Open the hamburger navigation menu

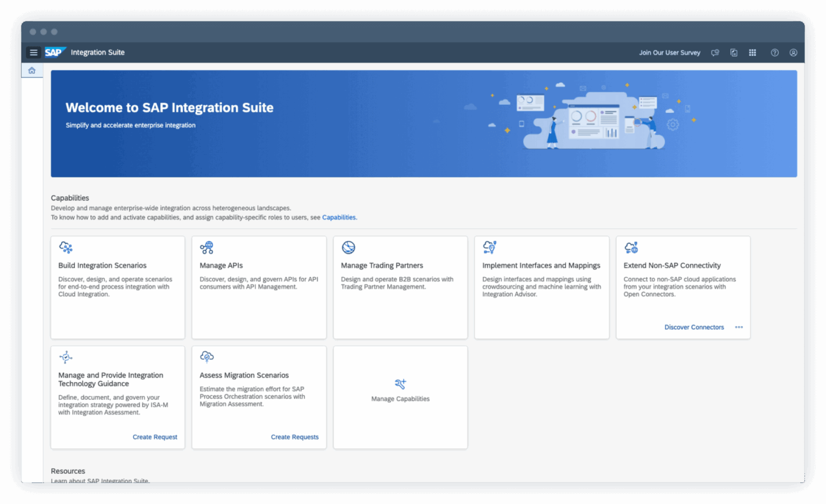click(33, 52)
